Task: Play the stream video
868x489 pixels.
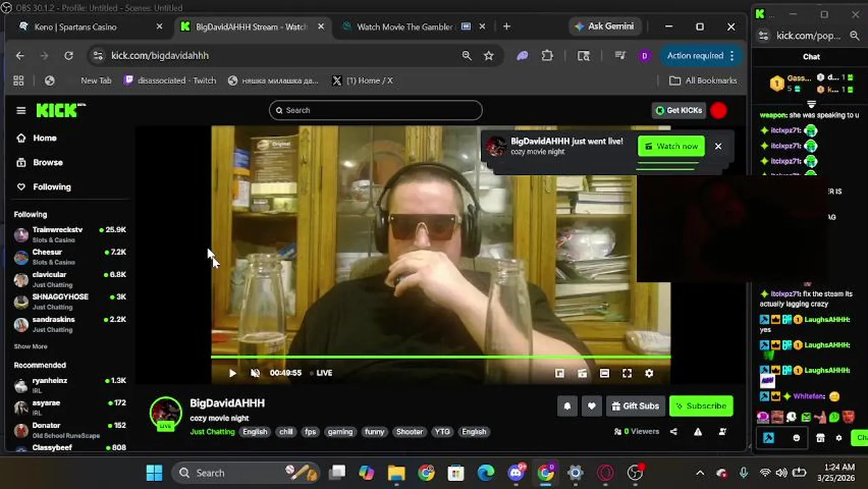Action: 232,373
